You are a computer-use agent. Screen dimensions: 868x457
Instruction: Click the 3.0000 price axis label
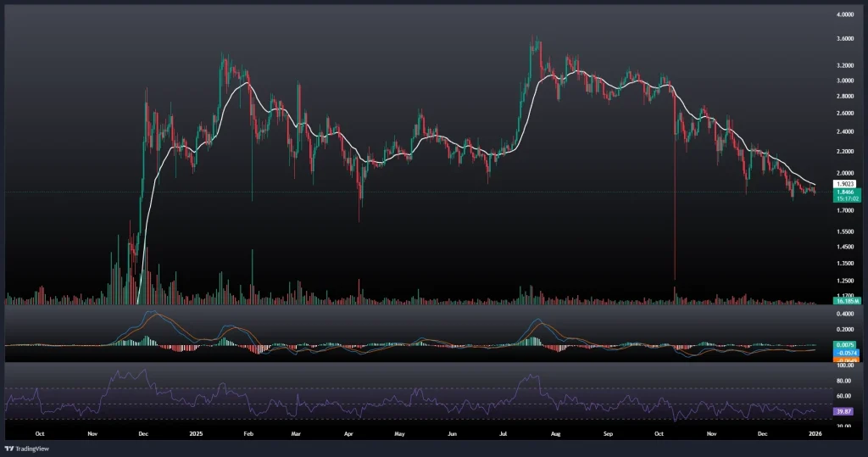(845, 81)
